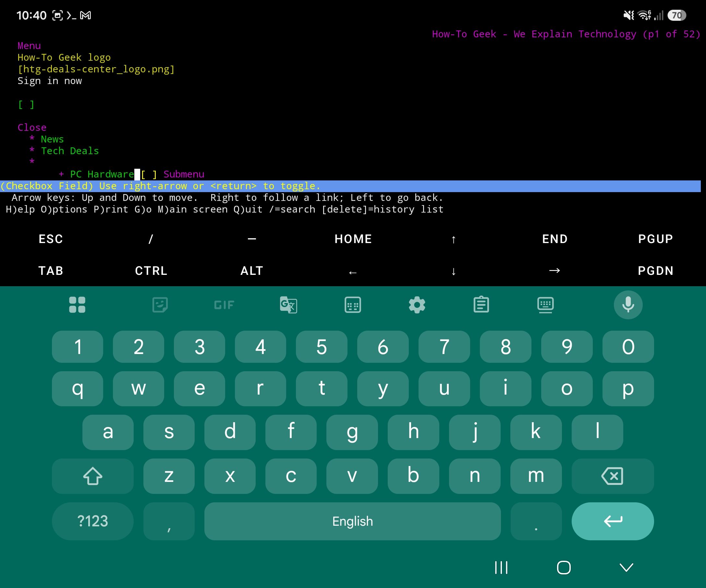706x588 pixels.
Task: Start voice typing with the microphone
Action: [628, 305]
